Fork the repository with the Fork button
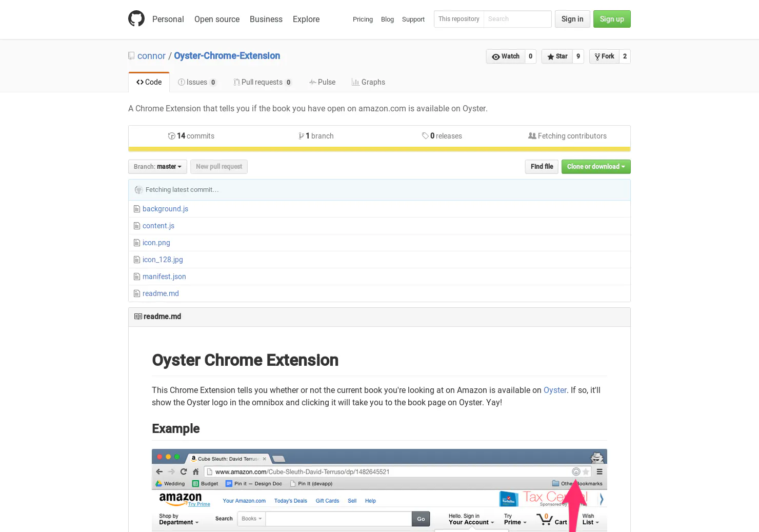Screen dimensions: 759x532 [605, 56]
